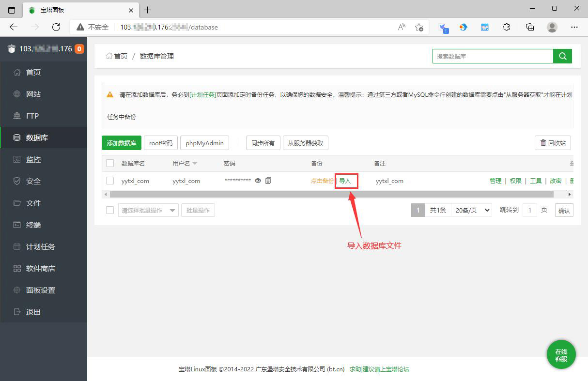Click the green search magnifier button
This screenshot has width=588, height=381.
click(x=562, y=56)
